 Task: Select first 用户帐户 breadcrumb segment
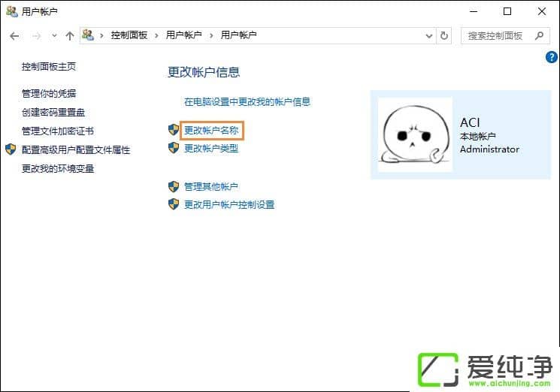[184, 35]
